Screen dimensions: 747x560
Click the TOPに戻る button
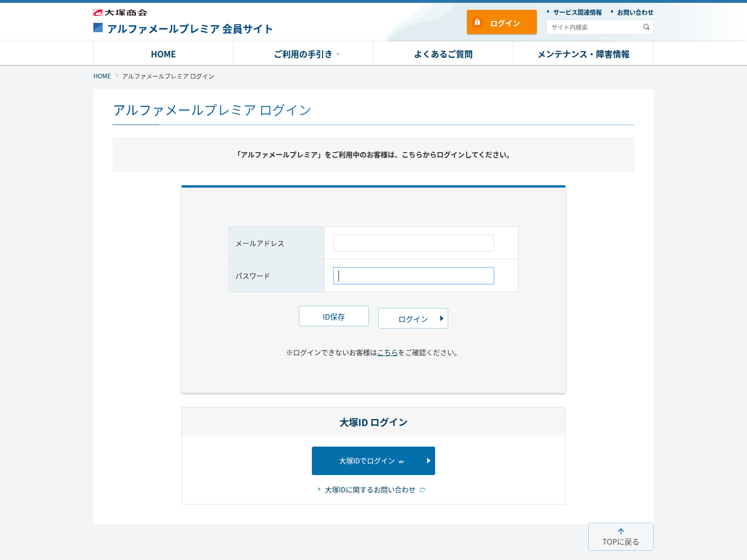coord(621,537)
